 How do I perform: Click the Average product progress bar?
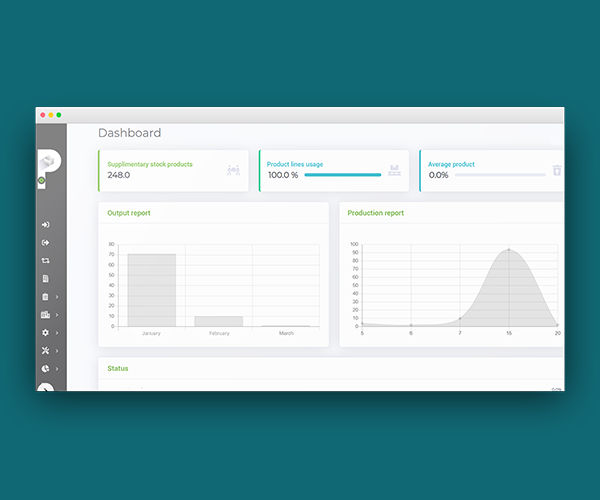(500, 175)
